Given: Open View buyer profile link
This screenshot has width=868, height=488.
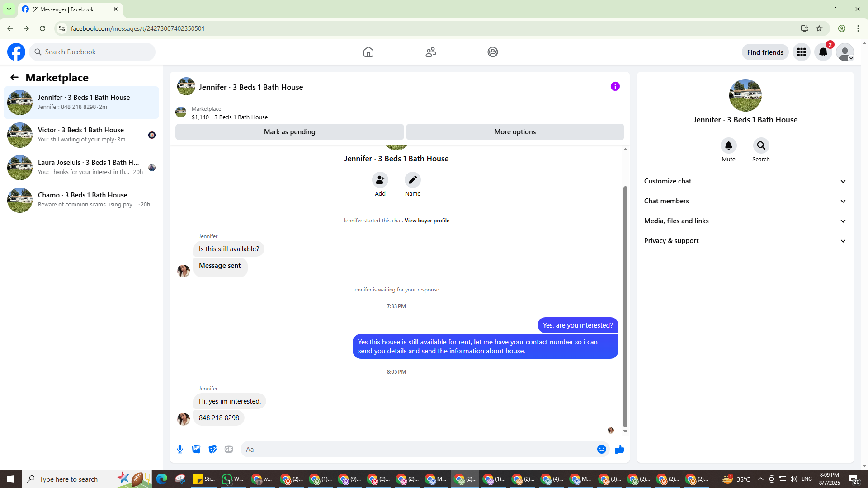Looking at the screenshot, I should (x=427, y=221).
